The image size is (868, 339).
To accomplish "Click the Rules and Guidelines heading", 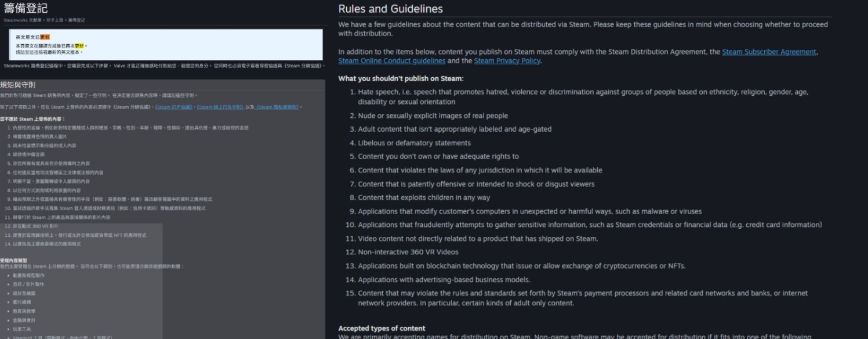I will click(390, 9).
